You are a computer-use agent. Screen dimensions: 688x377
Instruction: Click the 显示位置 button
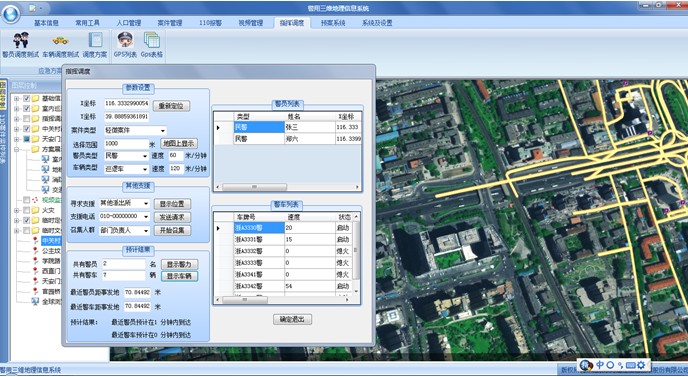pos(172,204)
